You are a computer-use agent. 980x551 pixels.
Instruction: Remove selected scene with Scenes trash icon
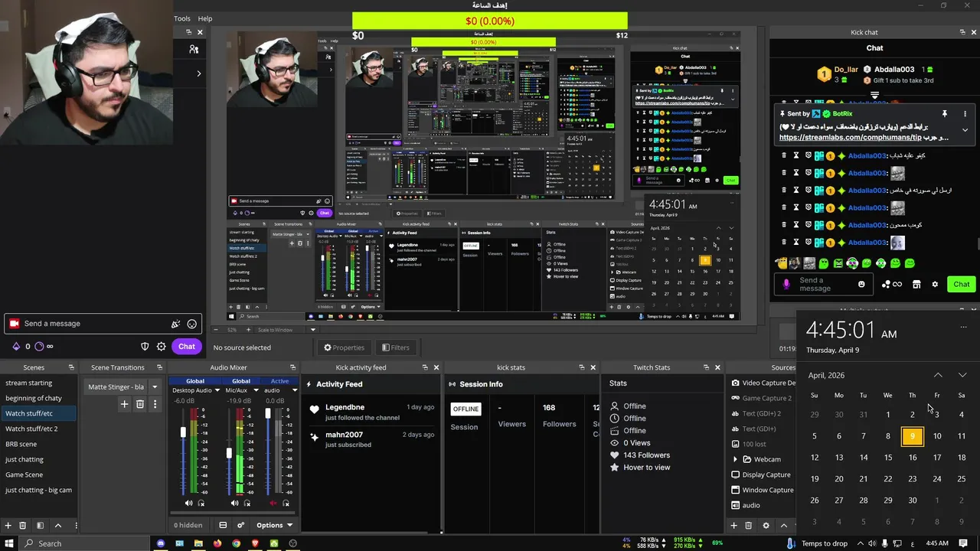tap(22, 525)
